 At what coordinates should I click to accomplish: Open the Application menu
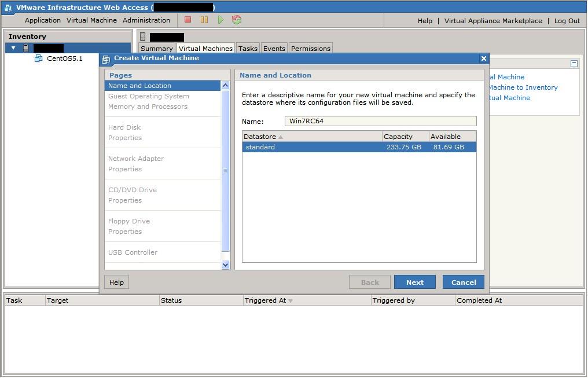click(43, 20)
